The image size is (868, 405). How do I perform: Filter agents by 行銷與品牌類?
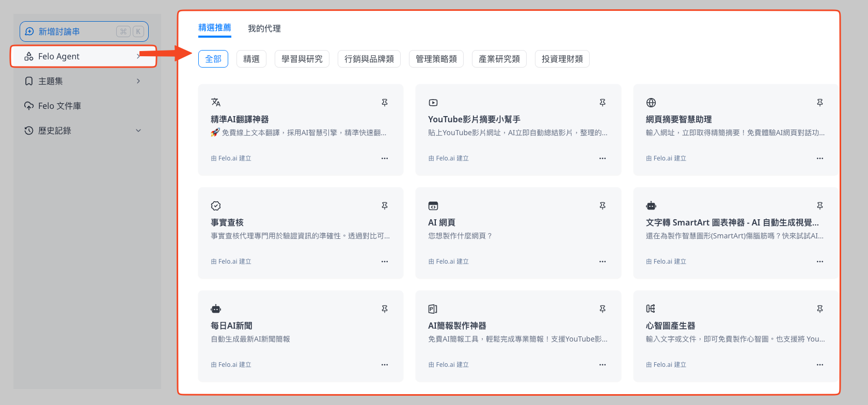(x=369, y=59)
